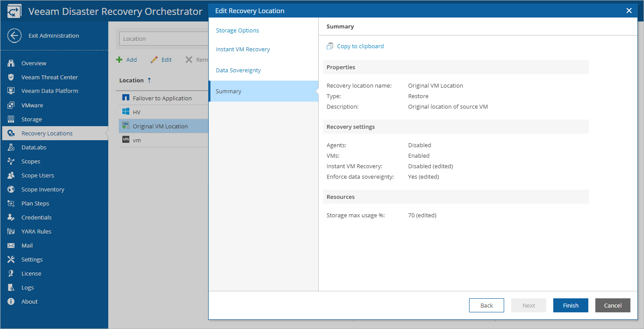Viewport: 644px width, 329px height.
Task: Close the Edit Recovery Location dialog
Action: click(x=629, y=11)
